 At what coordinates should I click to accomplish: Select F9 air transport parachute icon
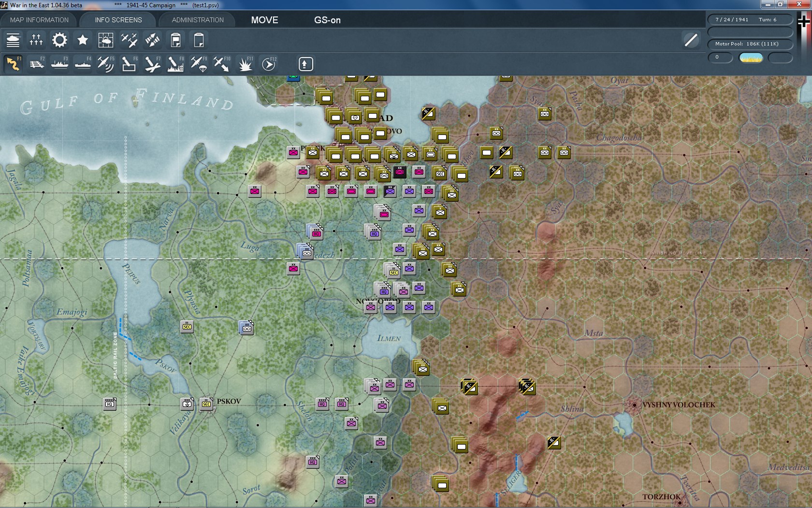199,64
